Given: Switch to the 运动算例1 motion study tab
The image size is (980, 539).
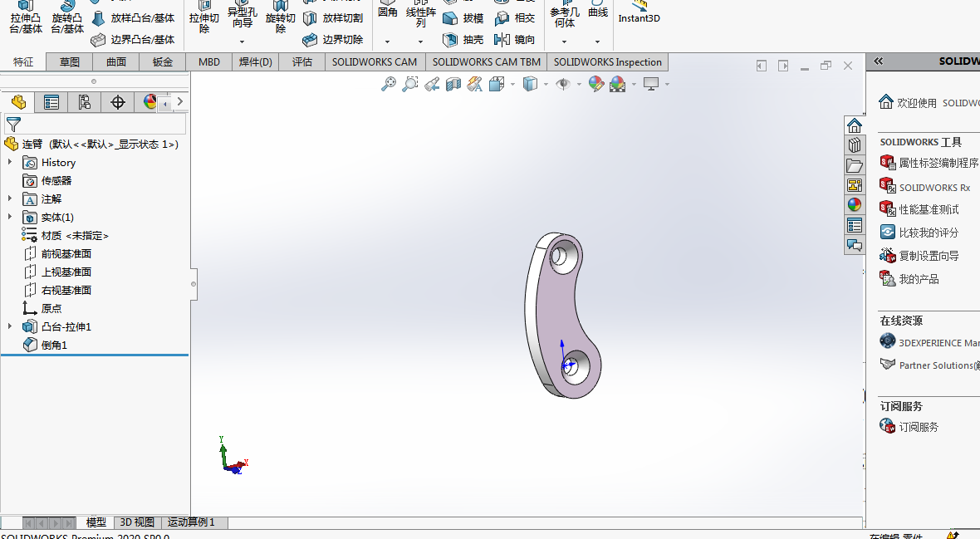Looking at the screenshot, I should pos(191,522).
